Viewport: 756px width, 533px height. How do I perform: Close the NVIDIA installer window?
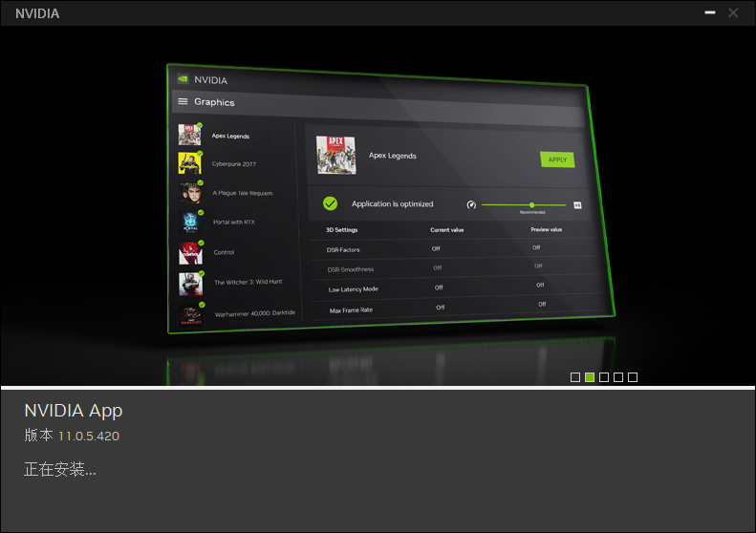(x=733, y=13)
